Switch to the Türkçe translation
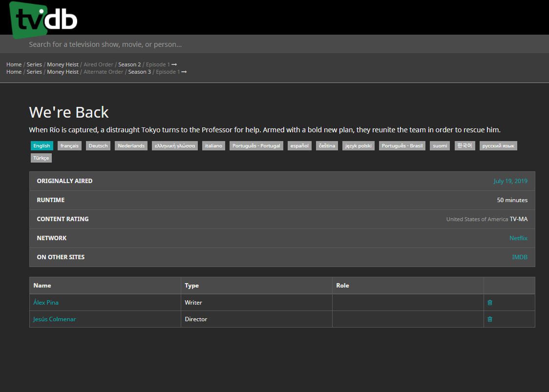This screenshot has width=549, height=392. pos(41,158)
